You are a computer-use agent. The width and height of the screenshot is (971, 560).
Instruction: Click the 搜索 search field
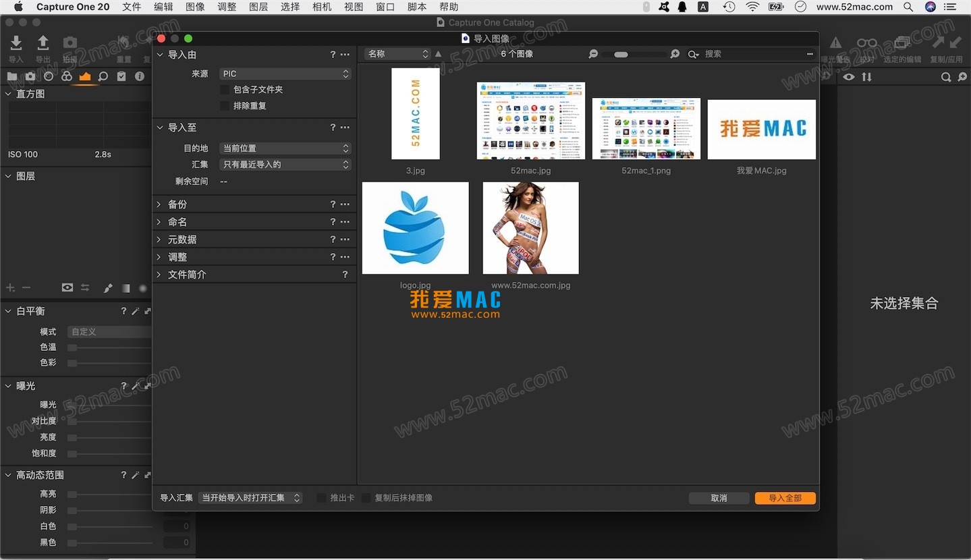tap(752, 54)
